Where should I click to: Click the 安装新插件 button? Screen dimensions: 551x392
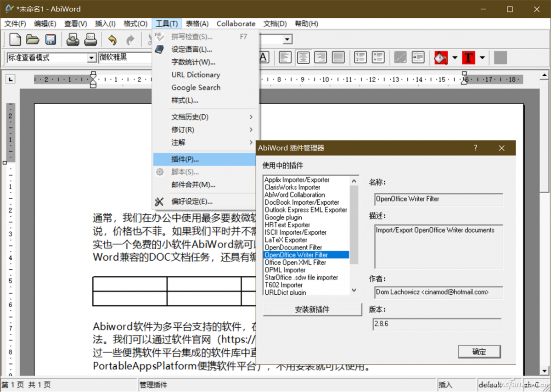pos(312,309)
